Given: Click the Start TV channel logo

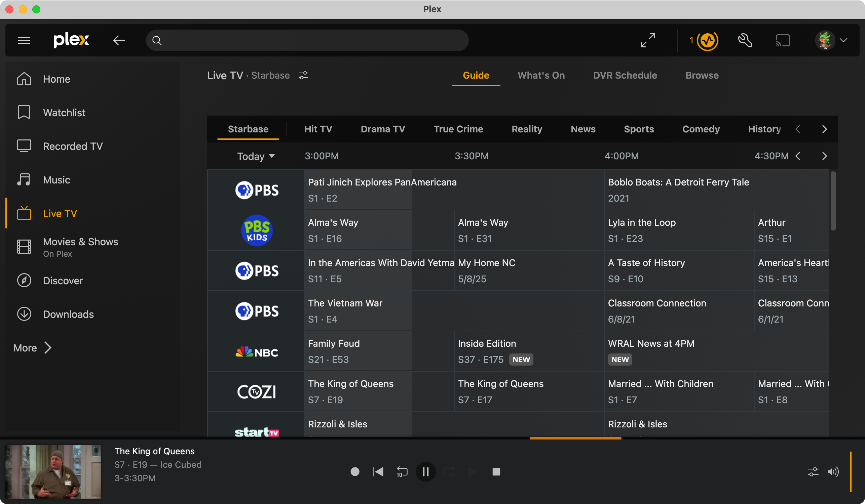Looking at the screenshot, I should [257, 432].
